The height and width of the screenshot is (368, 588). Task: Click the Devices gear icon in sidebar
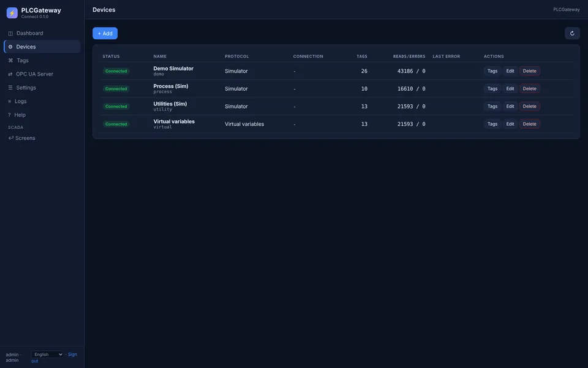coord(10,47)
